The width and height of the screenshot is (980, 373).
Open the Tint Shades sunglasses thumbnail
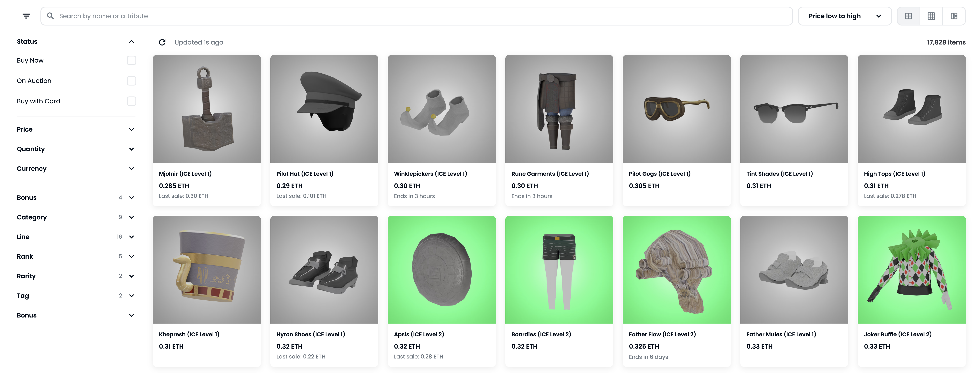(x=794, y=109)
